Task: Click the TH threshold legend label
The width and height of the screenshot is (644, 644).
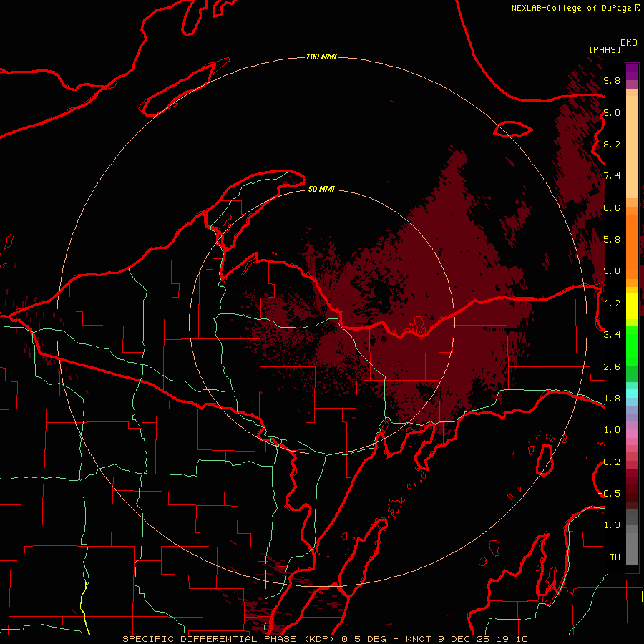Action: click(x=615, y=557)
